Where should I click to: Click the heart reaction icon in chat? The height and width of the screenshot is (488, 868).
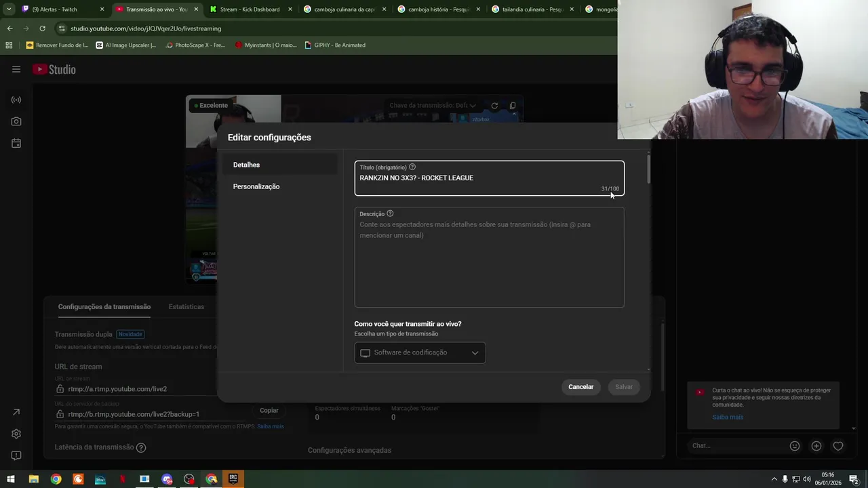(838, 446)
